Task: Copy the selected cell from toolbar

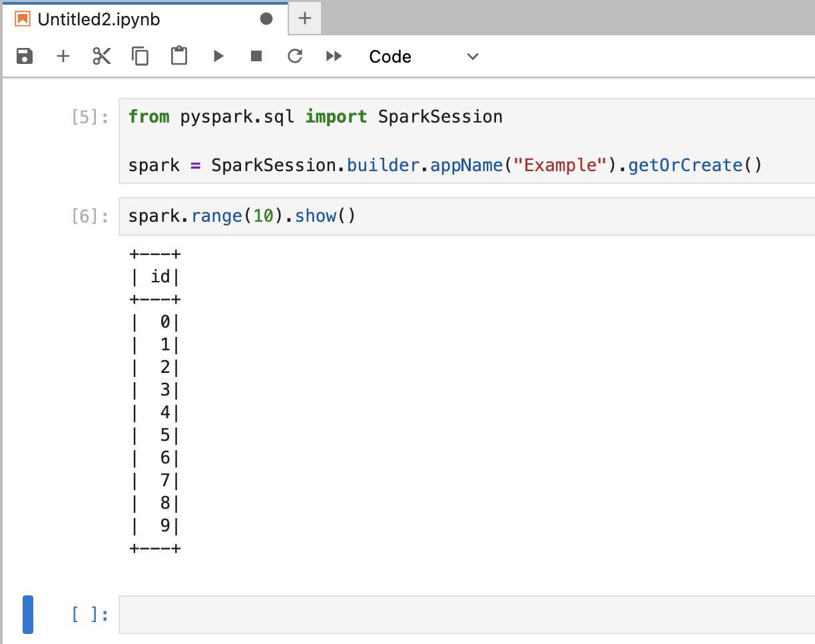Action: click(140, 57)
